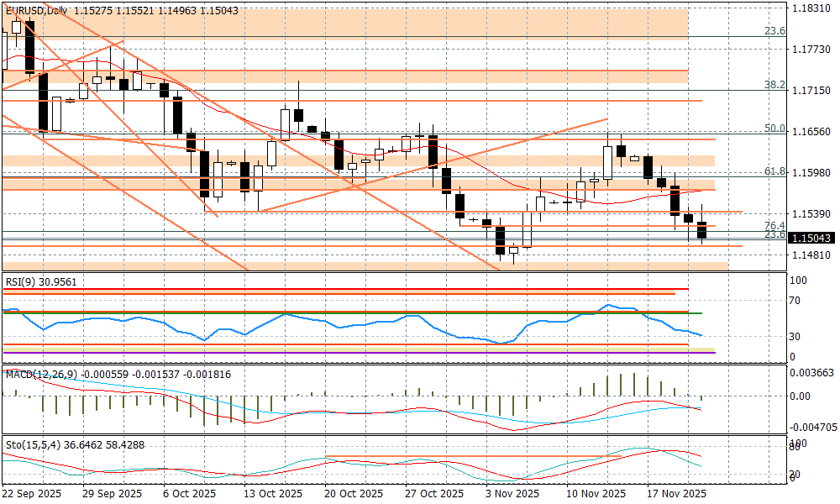Screen dimensions: 840x504
Task: Click the EURUSD,Daily chart title label
Action: [35, 11]
